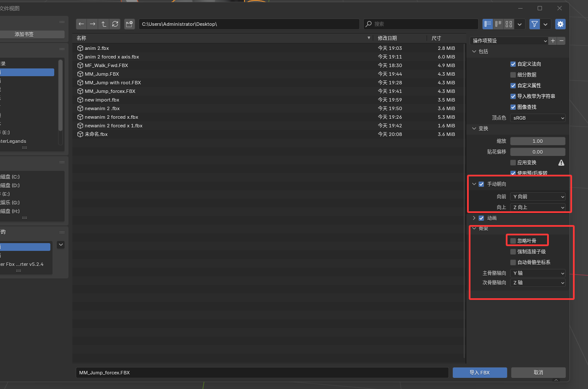The height and width of the screenshot is (389, 588).
Task: Go up to parent directory
Action: [x=104, y=24]
